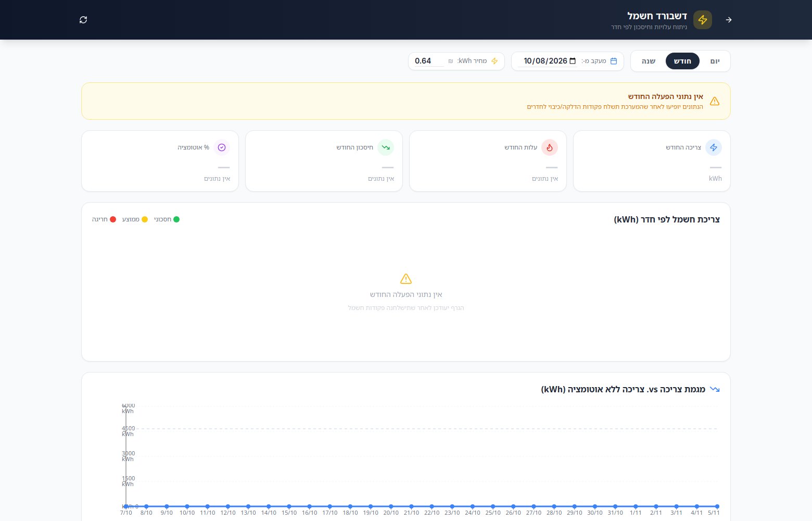This screenshot has width=812, height=521.
Task: Click the kWh unit under צריכה החודש
Action: click(x=715, y=178)
